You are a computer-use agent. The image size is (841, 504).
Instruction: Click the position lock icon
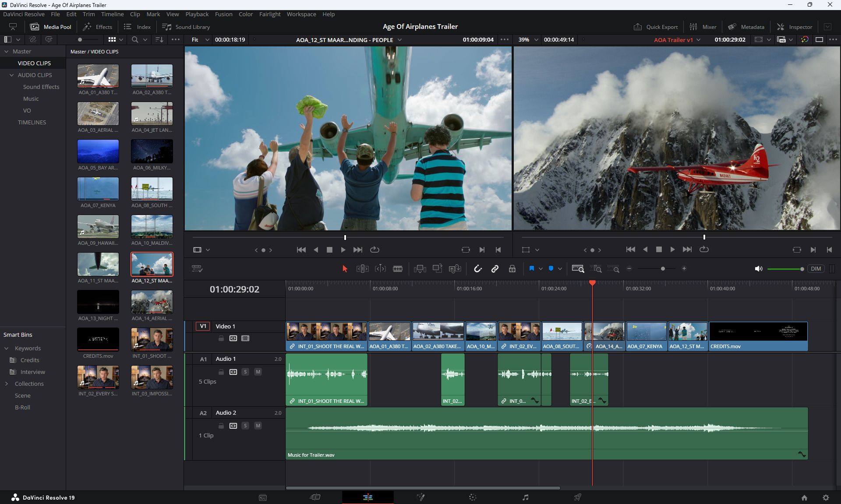click(x=512, y=269)
